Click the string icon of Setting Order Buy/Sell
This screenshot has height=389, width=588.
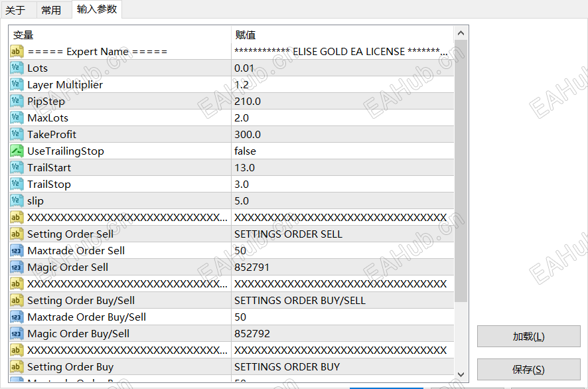coord(17,301)
